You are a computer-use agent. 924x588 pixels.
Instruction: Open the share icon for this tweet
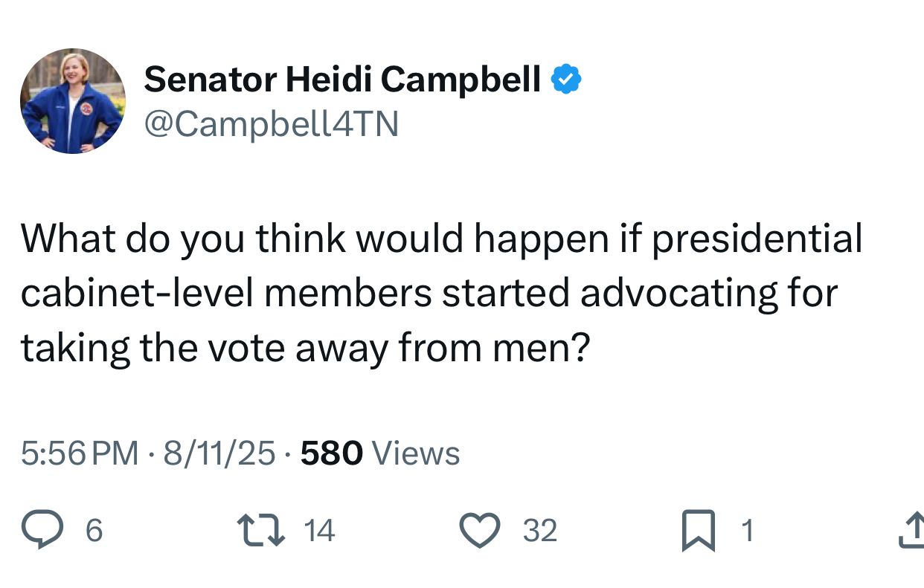[912, 530]
